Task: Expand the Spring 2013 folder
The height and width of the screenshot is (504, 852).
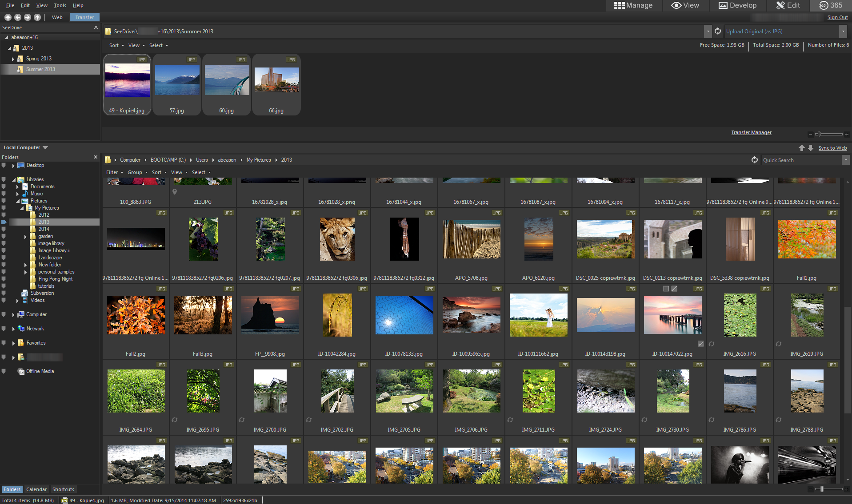Action: 13,59
